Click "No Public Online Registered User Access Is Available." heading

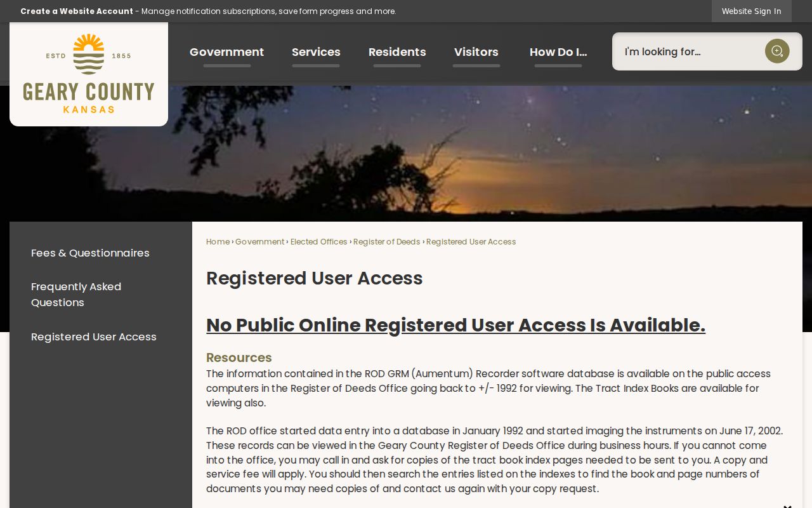tap(455, 325)
